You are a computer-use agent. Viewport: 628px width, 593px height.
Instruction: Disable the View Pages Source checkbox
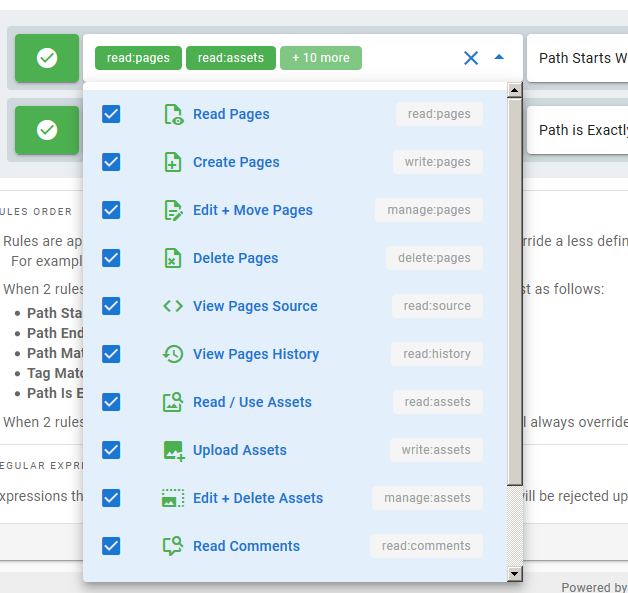tap(111, 306)
